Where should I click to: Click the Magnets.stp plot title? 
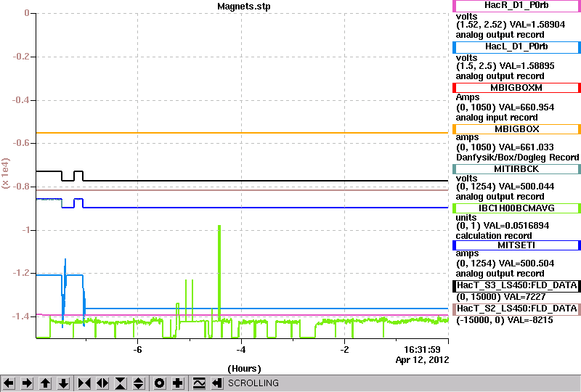(244, 7)
